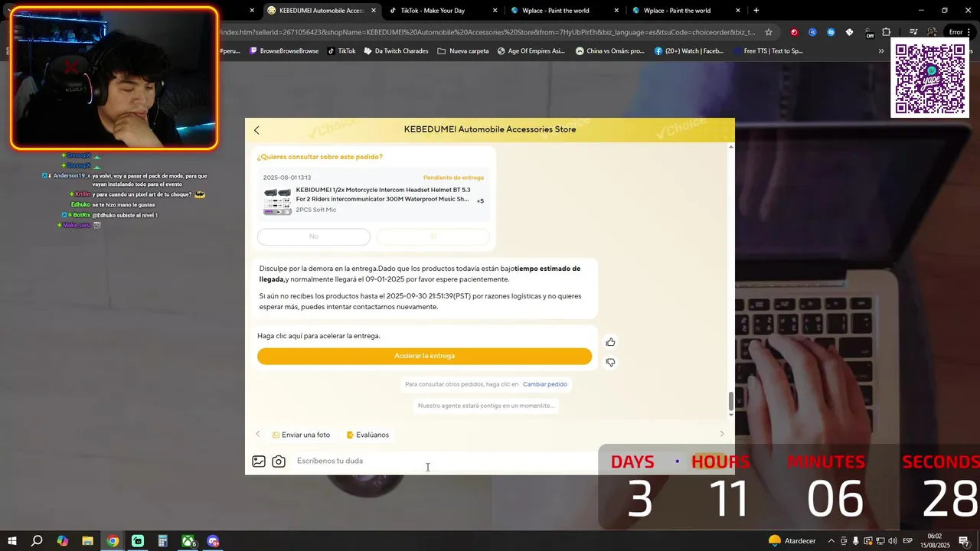
Task: Click the Escríbenos tu duda input field
Action: (444, 461)
